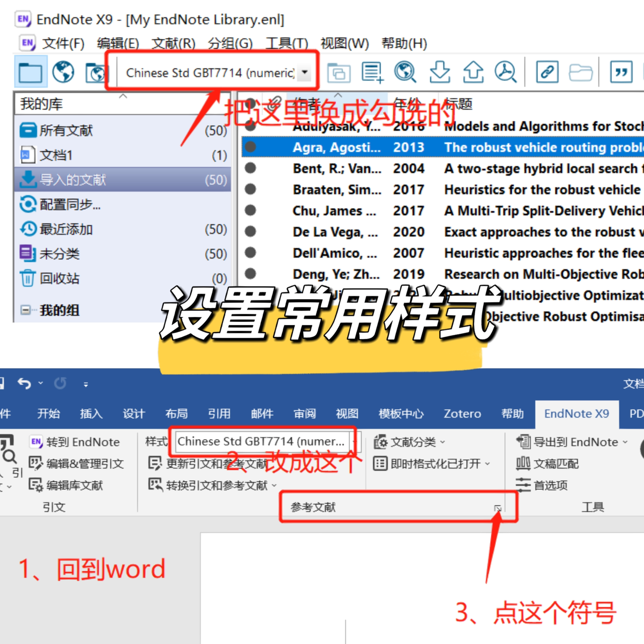Open output style dropdown in EndNote toolbar
Viewport: 644px width, 644px height.
[305, 72]
